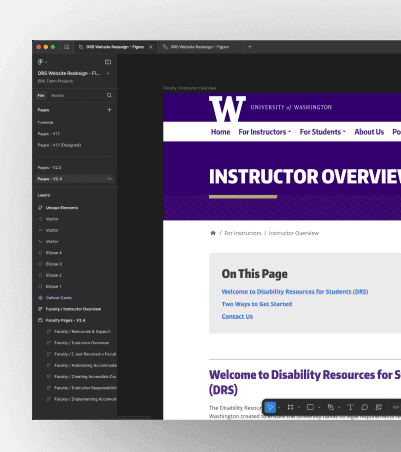401x452 pixels.
Task: Select the Move tool in bottom toolbar
Action: click(x=270, y=407)
